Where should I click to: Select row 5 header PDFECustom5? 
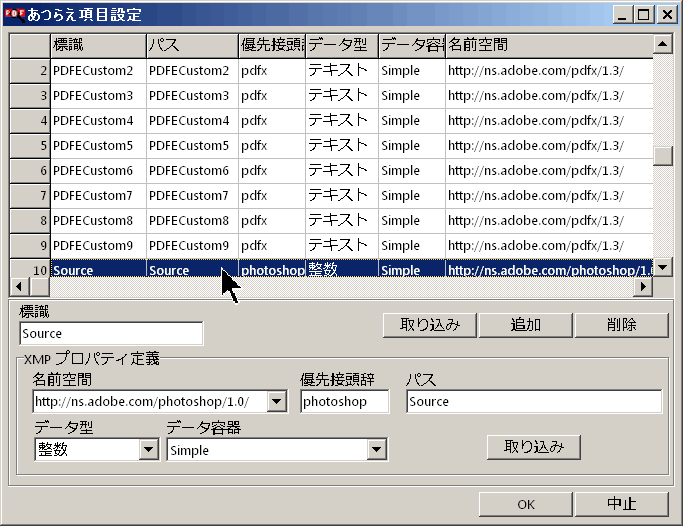click(30, 146)
